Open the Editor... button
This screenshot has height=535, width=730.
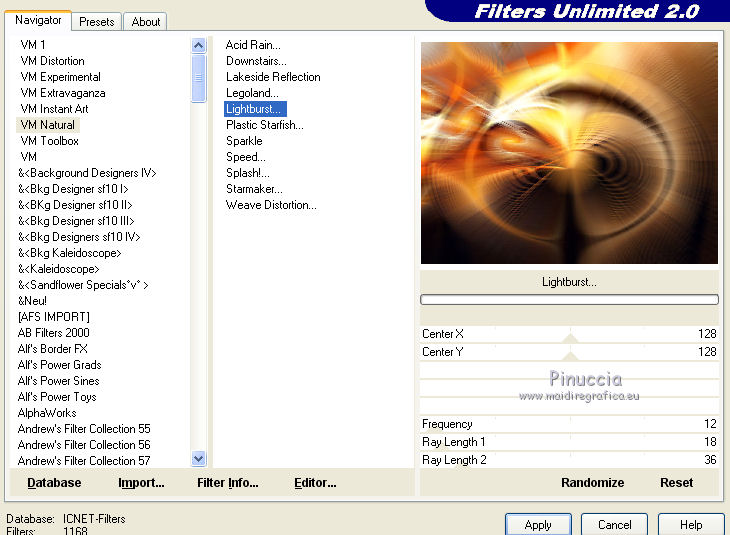pyautogui.click(x=315, y=483)
